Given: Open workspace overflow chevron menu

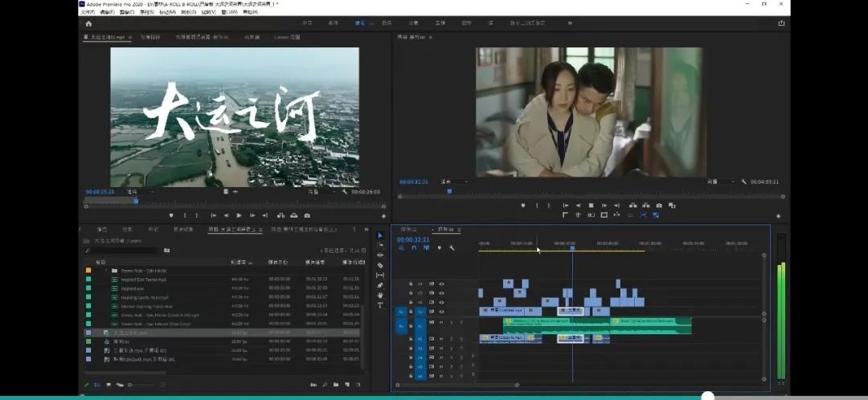Looking at the screenshot, I should [x=570, y=23].
